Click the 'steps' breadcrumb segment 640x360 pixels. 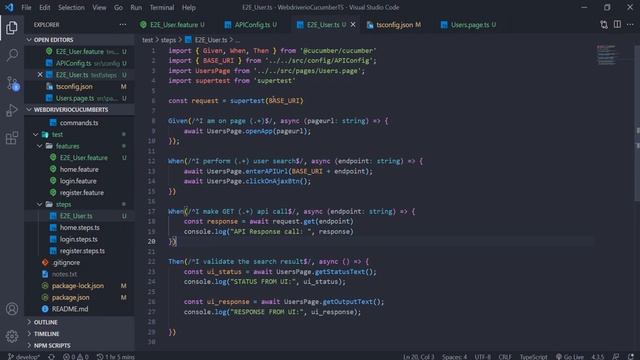pos(168,40)
